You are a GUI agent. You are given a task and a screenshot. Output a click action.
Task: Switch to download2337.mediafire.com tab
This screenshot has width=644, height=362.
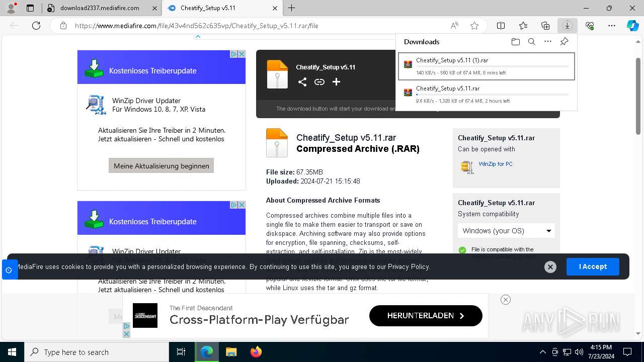click(x=101, y=8)
